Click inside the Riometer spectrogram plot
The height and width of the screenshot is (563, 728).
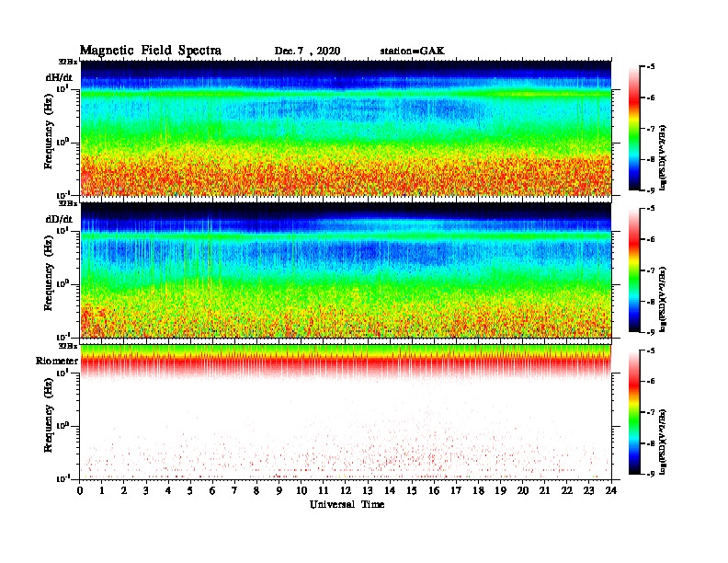(346, 412)
